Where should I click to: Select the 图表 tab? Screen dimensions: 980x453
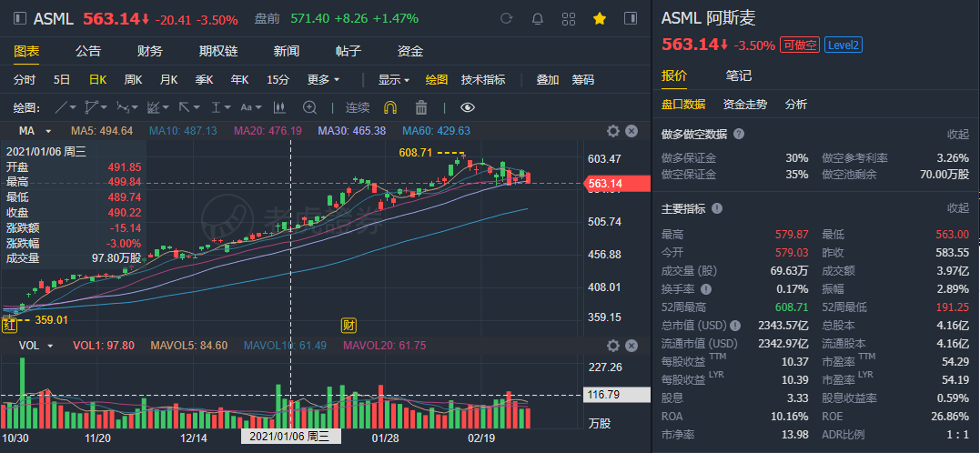[26, 51]
